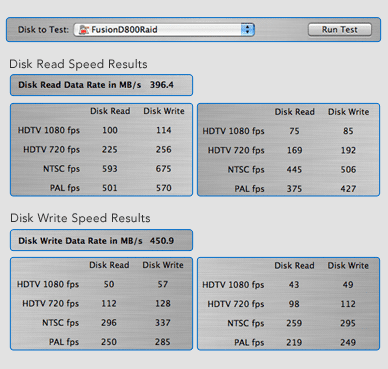The image size is (388, 369).
Task: Click the NTSC disk write value 506
Action: pyautogui.click(x=348, y=169)
